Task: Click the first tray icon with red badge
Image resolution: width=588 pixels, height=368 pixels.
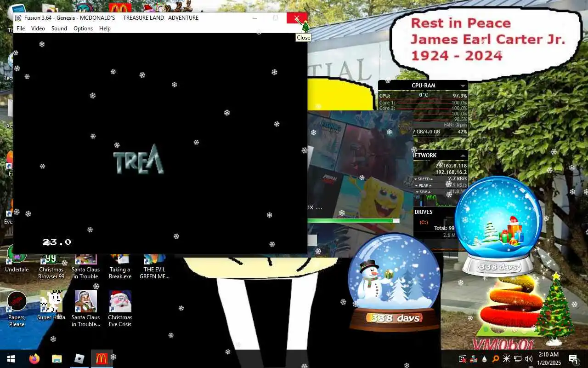Action: tap(463, 359)
